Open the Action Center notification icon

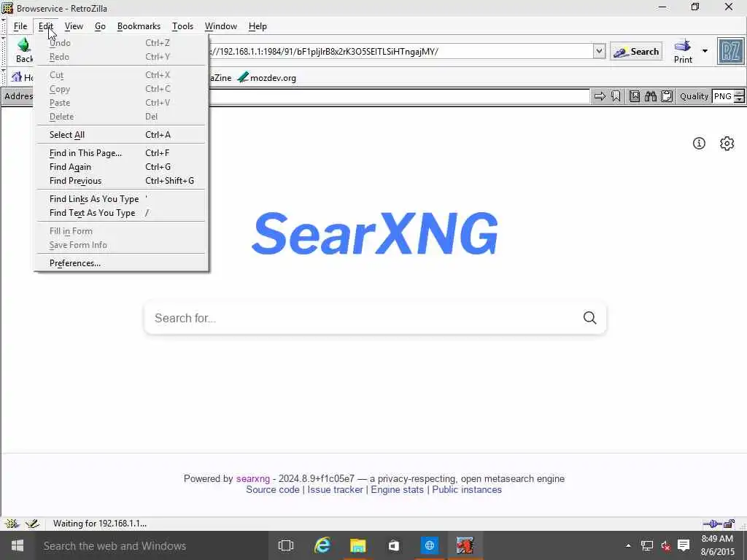(684, 545)
